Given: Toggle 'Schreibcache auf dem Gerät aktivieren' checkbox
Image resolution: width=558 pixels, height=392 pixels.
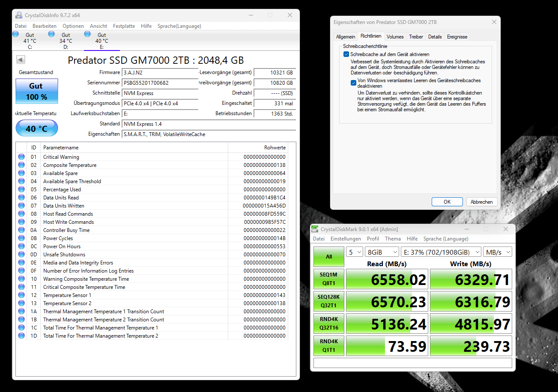Looking at the screenshot, I should coord(346,54).
